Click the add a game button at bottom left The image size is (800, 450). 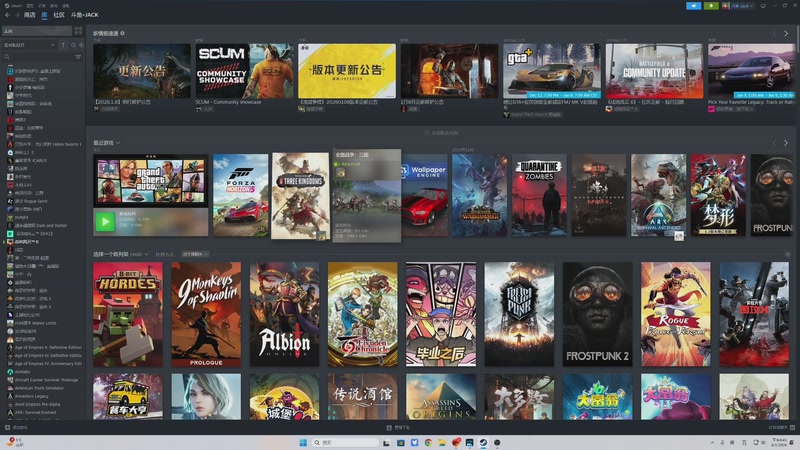point(17,428)
